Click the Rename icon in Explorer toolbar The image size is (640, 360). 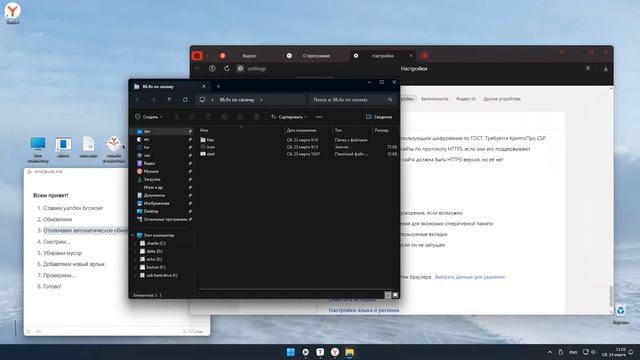(224, 117)
